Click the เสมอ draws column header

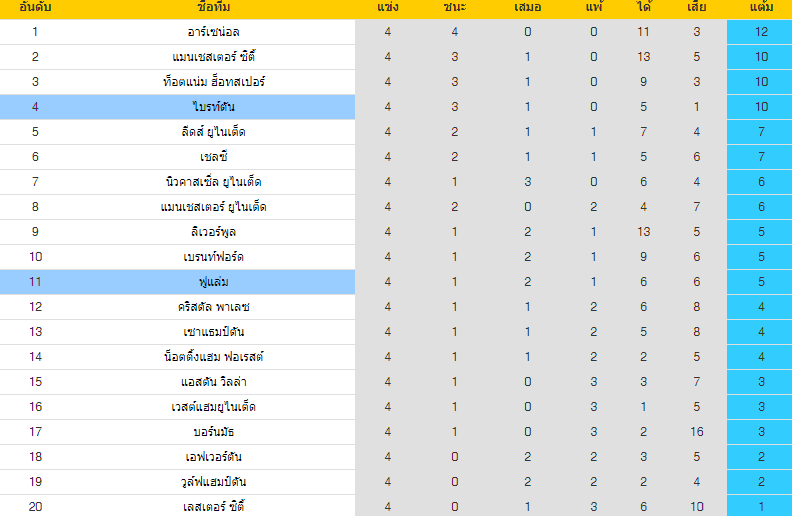(x=527, y=7)
